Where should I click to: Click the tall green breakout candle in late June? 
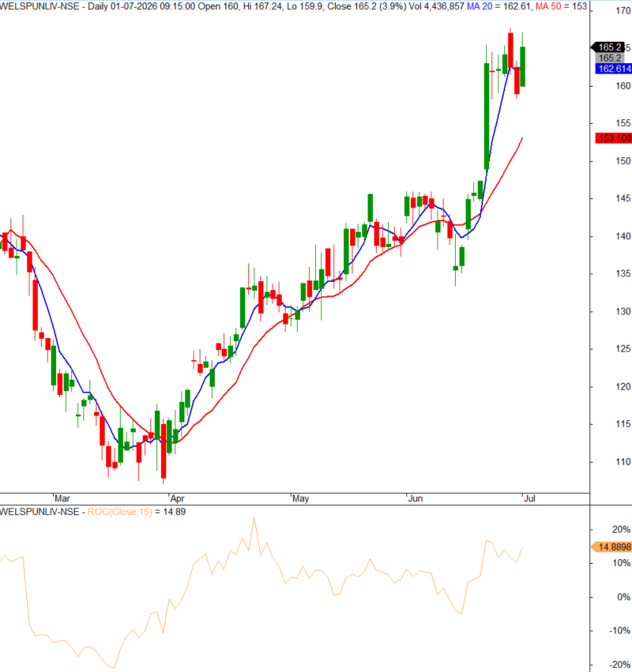[486, 116]
